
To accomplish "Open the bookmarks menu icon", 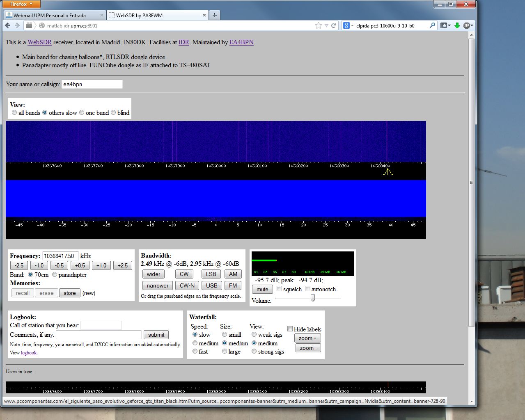I will tap(445, 25).
